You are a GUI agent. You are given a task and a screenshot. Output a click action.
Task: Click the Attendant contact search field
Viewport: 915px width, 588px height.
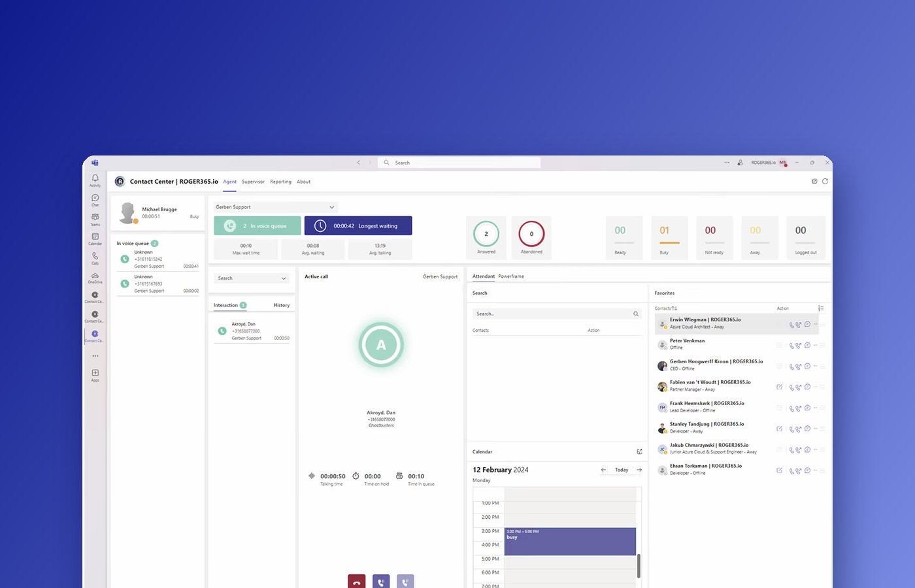click(557, 314)
